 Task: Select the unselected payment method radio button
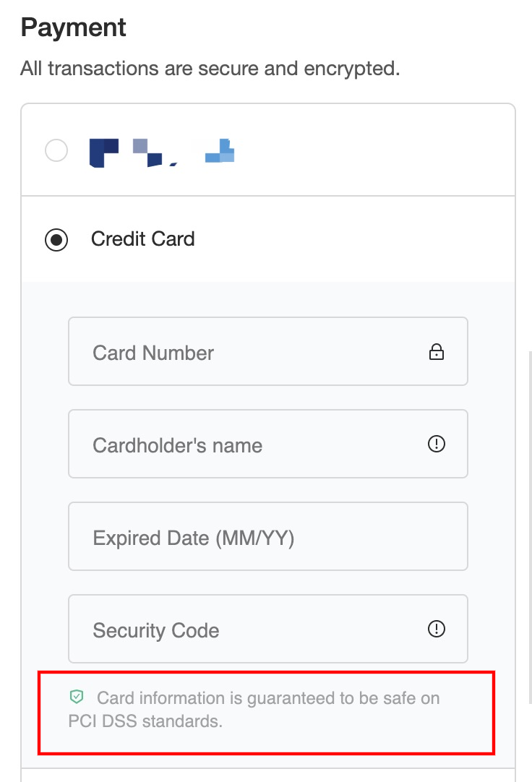point(56,151)
